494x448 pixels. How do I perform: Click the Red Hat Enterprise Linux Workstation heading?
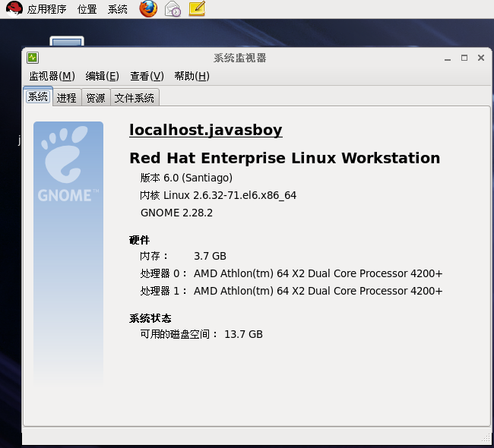(x=285, y=158)
